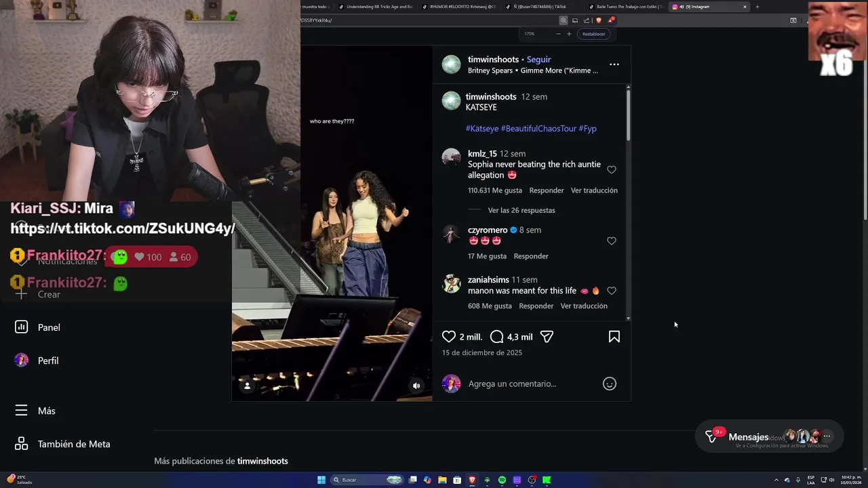This screenshot has width=868, height=488.
Task: Open the three-dot post options menu
Action: (x=614, y=64)
